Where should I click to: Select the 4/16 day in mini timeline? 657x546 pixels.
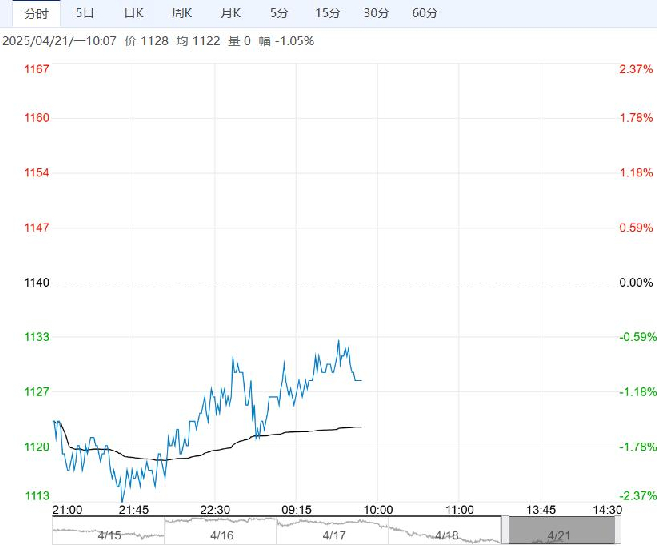click(x=221, y=531)
